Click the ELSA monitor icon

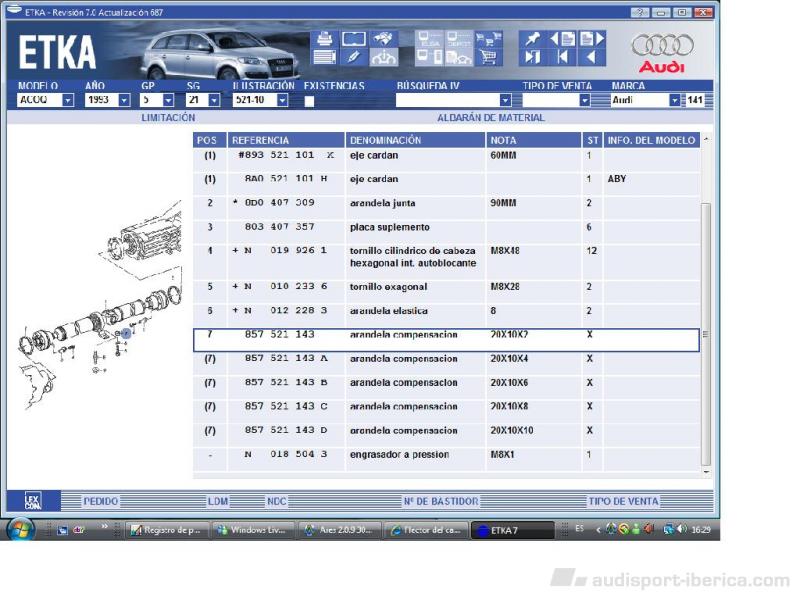tap(430, 39)
